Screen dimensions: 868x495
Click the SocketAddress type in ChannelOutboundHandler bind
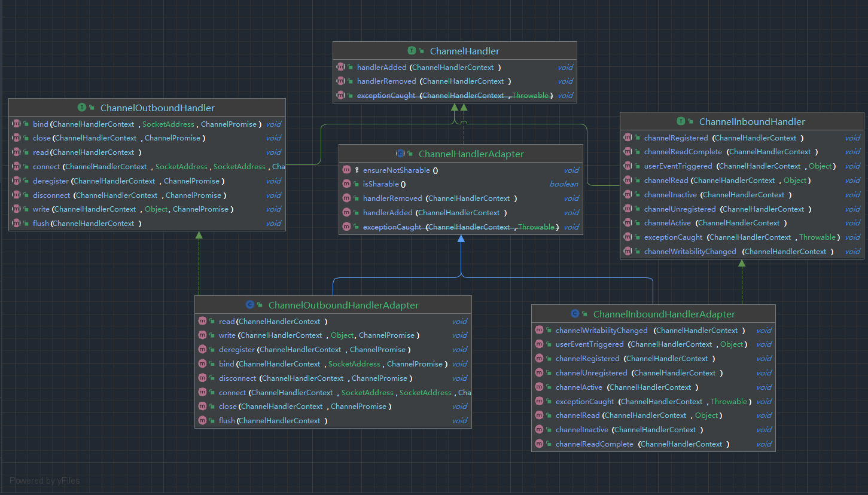point(168,124)
